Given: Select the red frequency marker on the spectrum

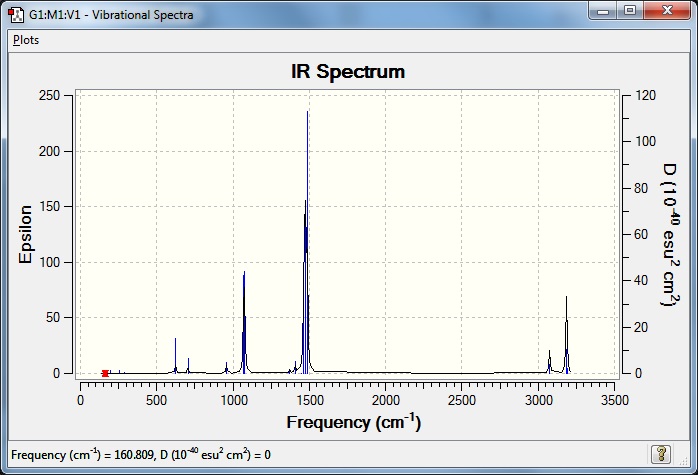Looking at the screenshot, I should click(x=105, y=373).
